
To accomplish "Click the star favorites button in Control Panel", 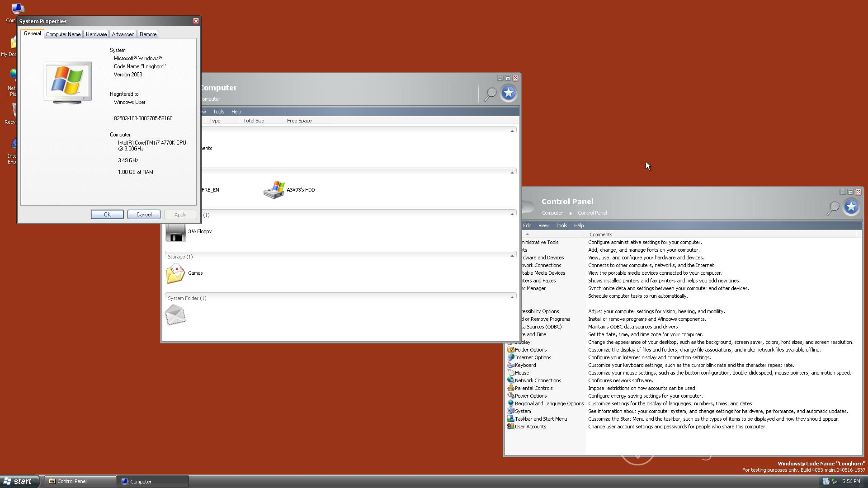I will tap(851, 207).
